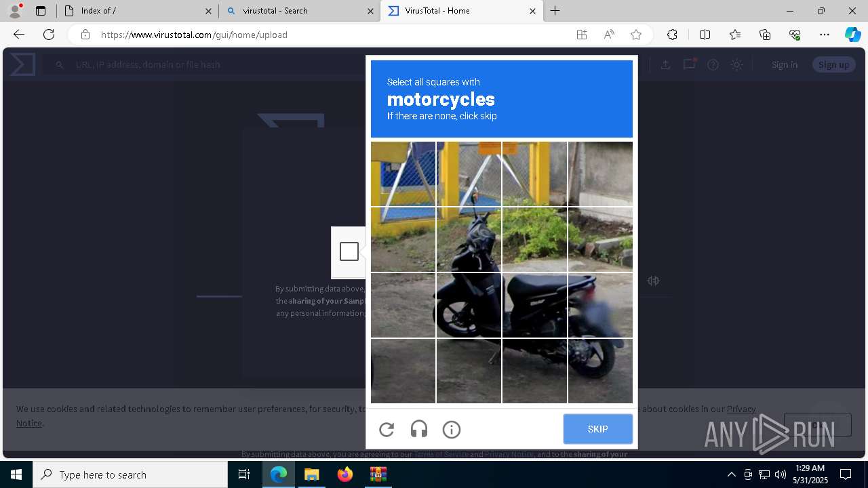Select top-right tile with concrete wall
Image resolution: width=868 pixels, height=488 pixels.
pos(600,174)
